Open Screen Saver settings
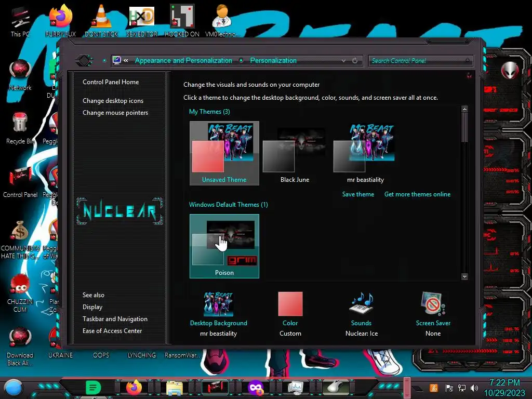Image resolution: width=532 pixels, height=399 pixels. (x=433, y=314)
